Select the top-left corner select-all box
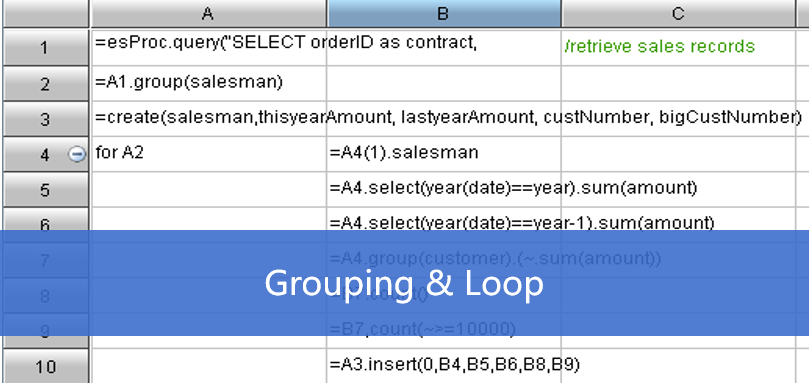The image size is (809, 383). click(45, 14)
